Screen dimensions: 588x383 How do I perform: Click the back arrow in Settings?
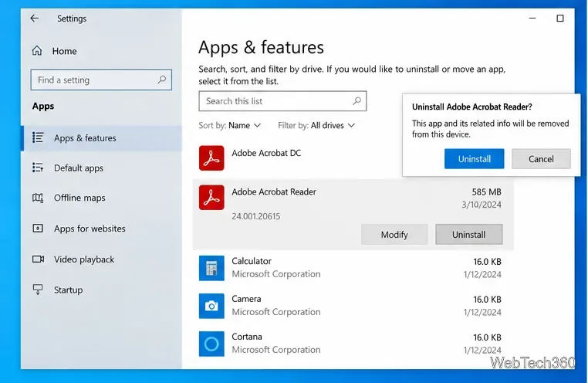pyautogui.click(x=35, y=18)
